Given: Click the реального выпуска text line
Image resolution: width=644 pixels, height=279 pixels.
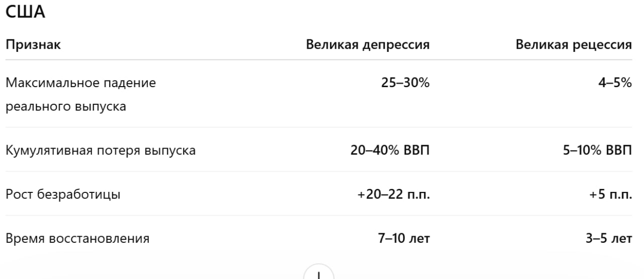Looking at the screenshot, I should tap(66, 107).
